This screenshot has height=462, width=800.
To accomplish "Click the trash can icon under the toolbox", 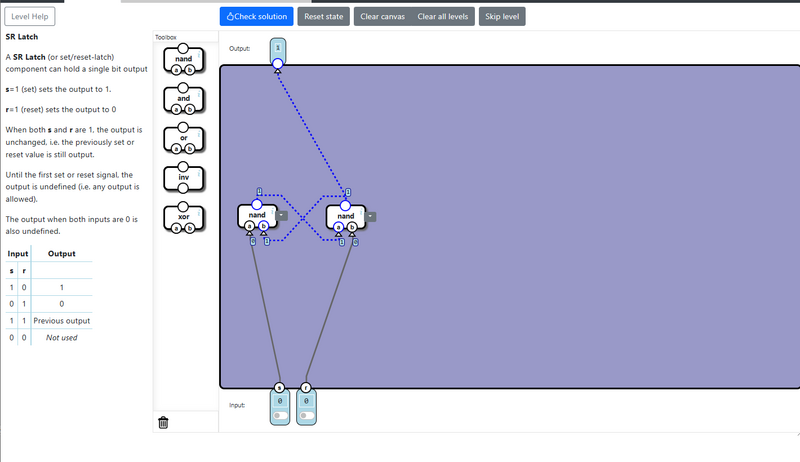I will [x=163, y=422].
